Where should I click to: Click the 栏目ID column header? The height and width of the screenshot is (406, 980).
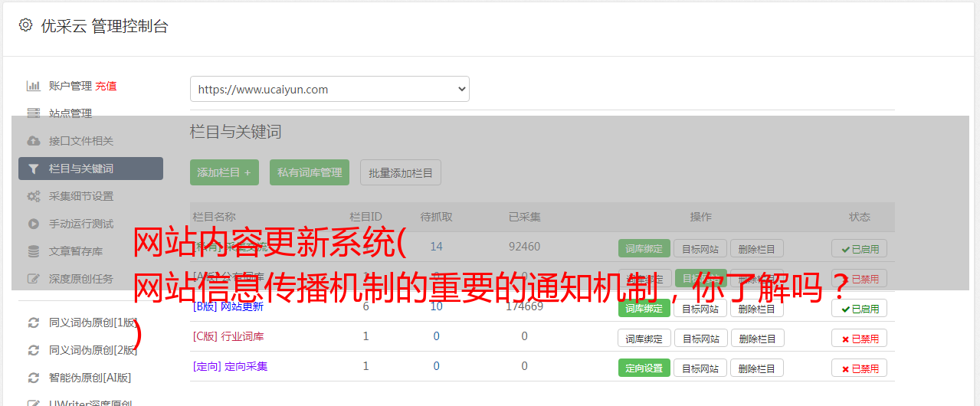[x=365, y=217]
